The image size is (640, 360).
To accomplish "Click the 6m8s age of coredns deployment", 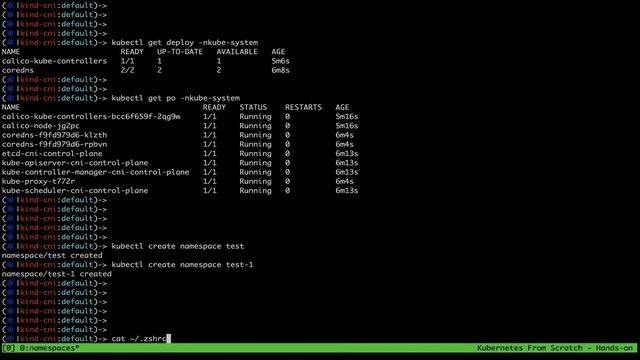I will point(280,70).
